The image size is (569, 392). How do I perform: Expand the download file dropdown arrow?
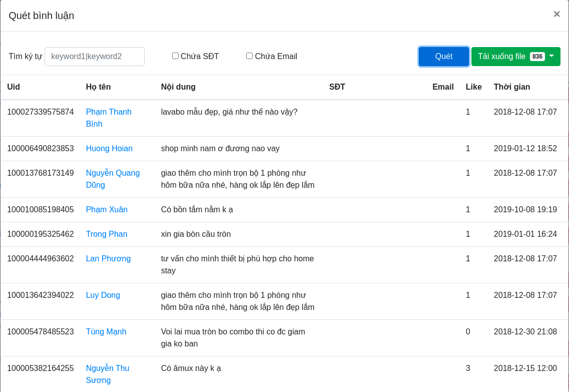pos(551,56)
